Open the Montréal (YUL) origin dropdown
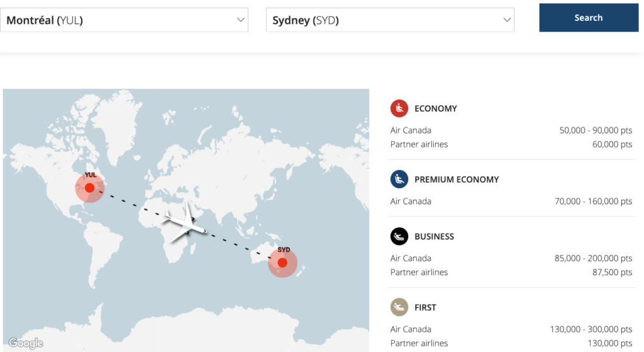The height and width of the screenshot is (352, 644). tap(125, 20)
